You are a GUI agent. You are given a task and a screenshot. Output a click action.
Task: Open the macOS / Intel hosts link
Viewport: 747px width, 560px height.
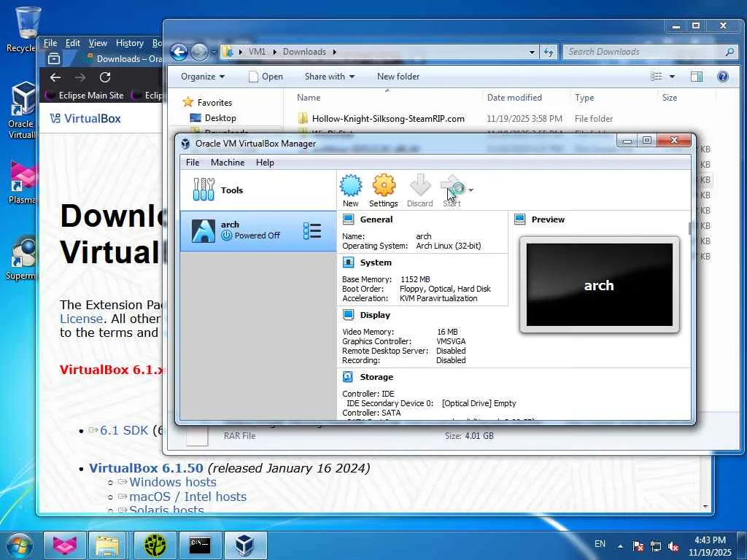click(x=187, y=497)
